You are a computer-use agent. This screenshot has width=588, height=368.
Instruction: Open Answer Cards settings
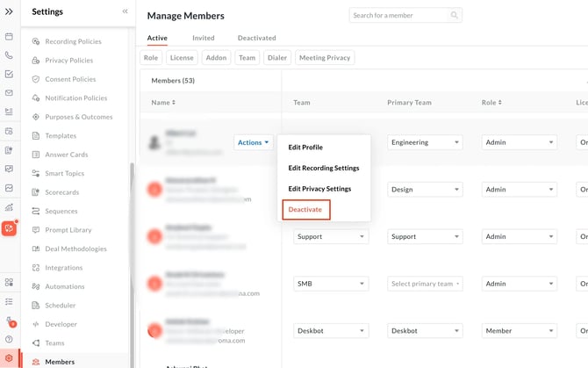click(x=67, y=155)
